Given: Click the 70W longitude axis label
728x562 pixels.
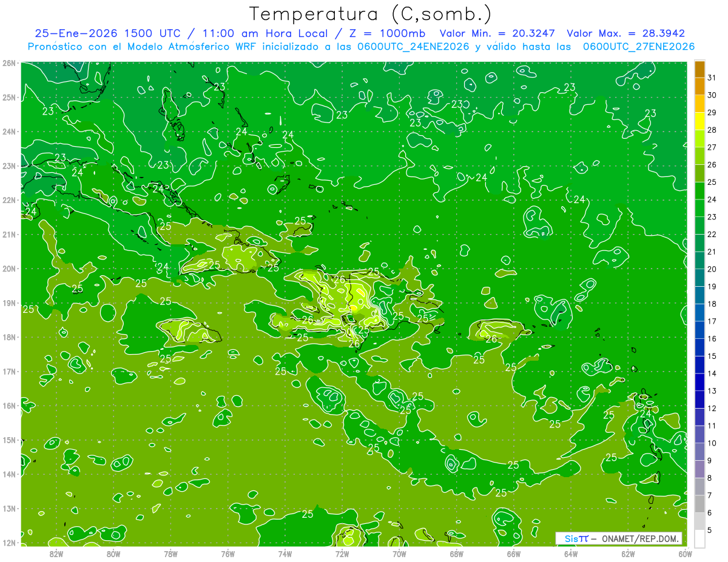Looking at the screenshot, I should click(399, 554).
